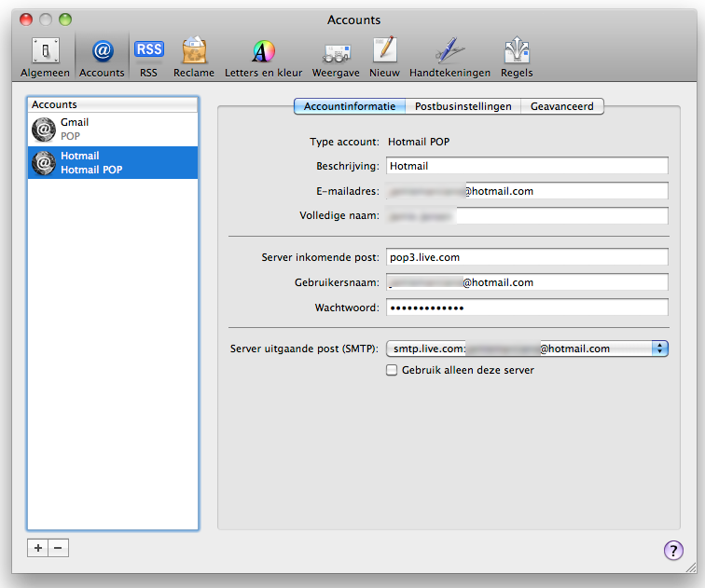Open the Regels rules pane
Viewport: 705px width, 588px height.
click(x=517, y=58)
